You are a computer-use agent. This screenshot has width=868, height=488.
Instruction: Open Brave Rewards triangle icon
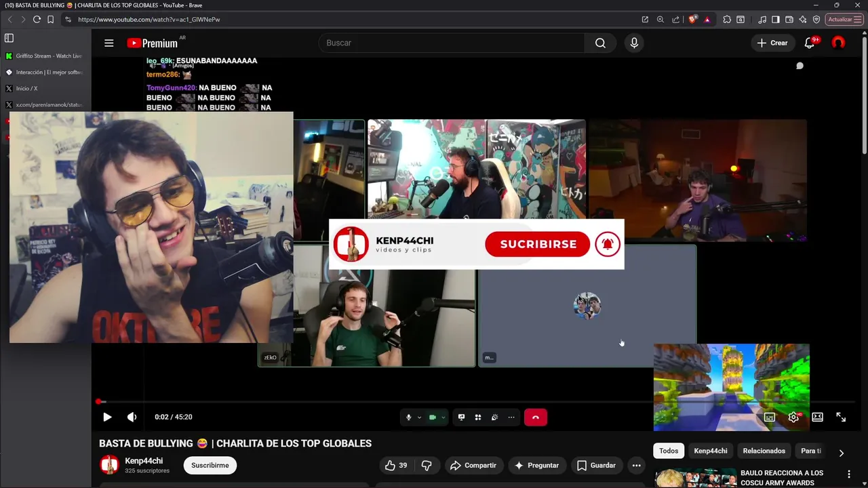[x=707, y=20]
